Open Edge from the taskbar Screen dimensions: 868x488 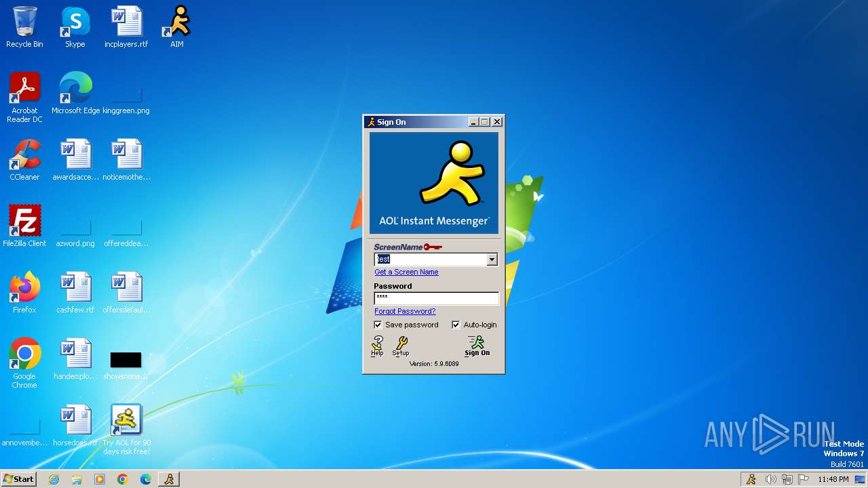(146, 479)
